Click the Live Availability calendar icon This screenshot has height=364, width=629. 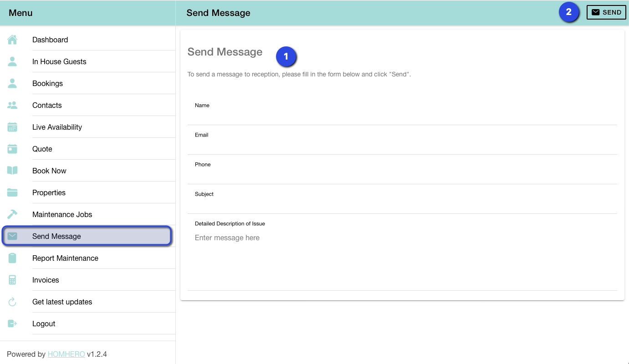12,127
